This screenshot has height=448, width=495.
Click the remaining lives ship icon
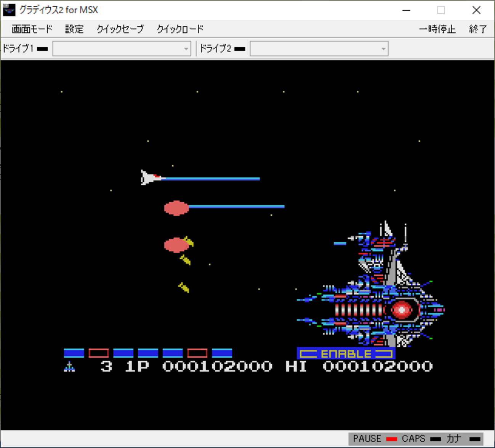point(69,366)
